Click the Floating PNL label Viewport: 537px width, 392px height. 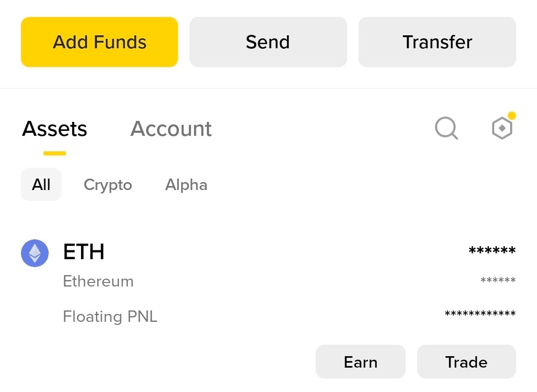click(x=110, y=316)
